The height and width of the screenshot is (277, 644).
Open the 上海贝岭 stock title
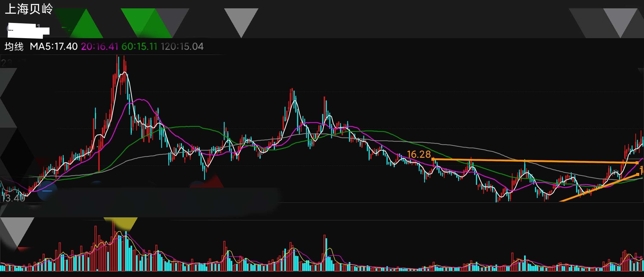[29, 9]
